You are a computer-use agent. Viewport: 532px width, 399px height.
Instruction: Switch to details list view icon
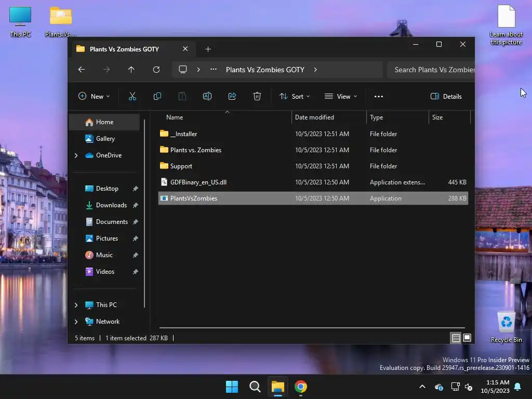point(456,338)
